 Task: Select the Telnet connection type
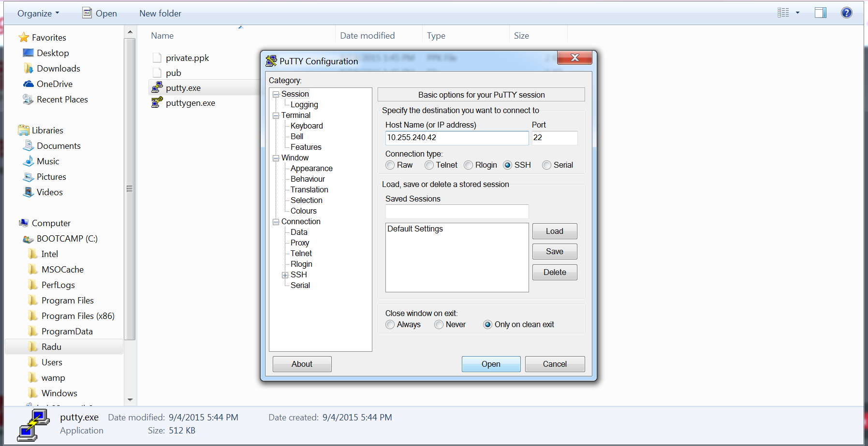click(x=429, y=165)
